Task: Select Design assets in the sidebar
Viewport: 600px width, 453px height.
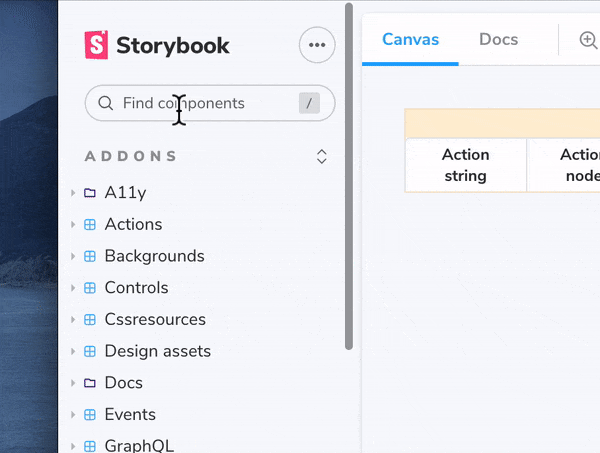Action: pyautogui.click(x=158, y=351)
